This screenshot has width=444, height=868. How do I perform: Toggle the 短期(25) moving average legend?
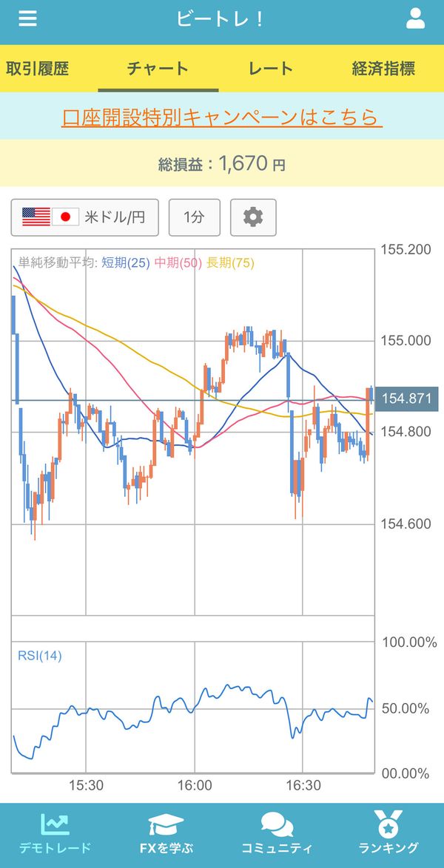126,263
